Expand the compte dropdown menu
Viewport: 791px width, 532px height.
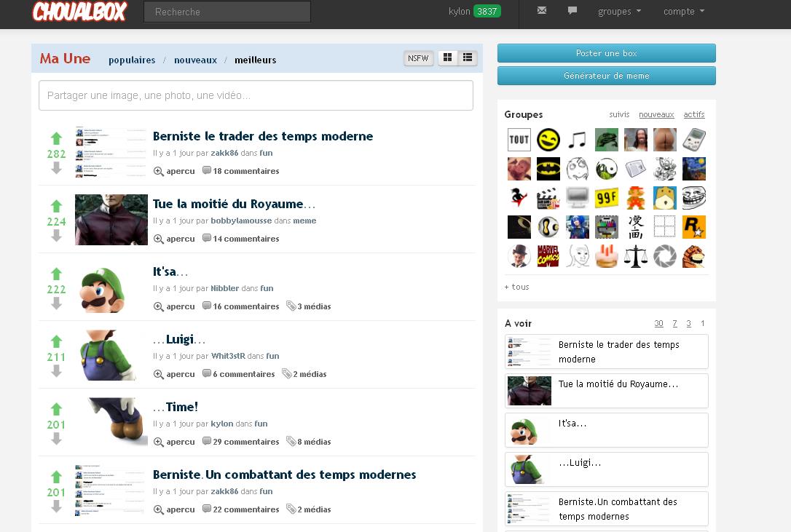pyautogui.click(x=683, y=12)
